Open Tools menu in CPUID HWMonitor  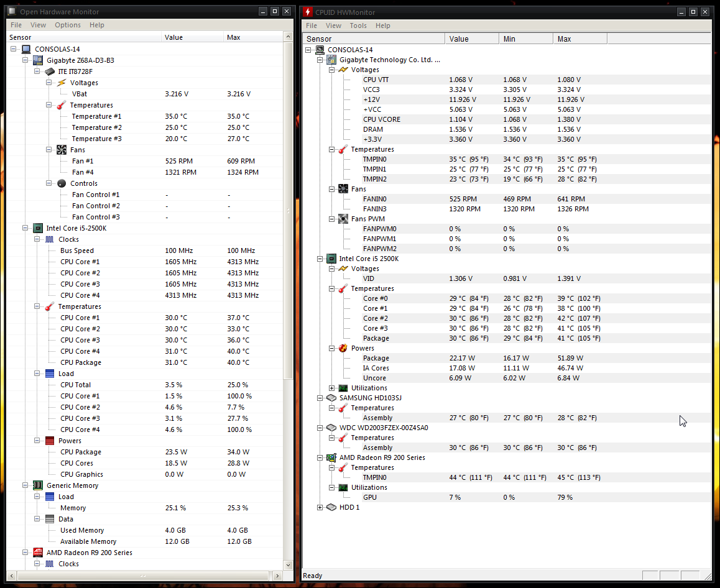pyautogui.click(x=358, y=25)
